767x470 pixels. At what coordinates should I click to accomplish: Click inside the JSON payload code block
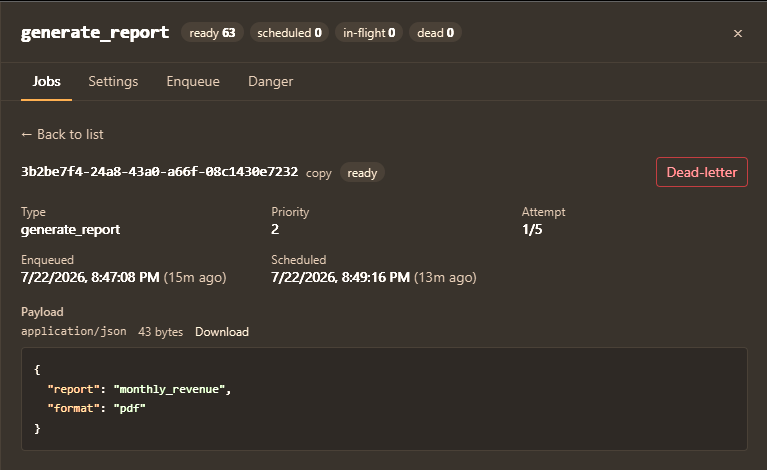point(384,399)
